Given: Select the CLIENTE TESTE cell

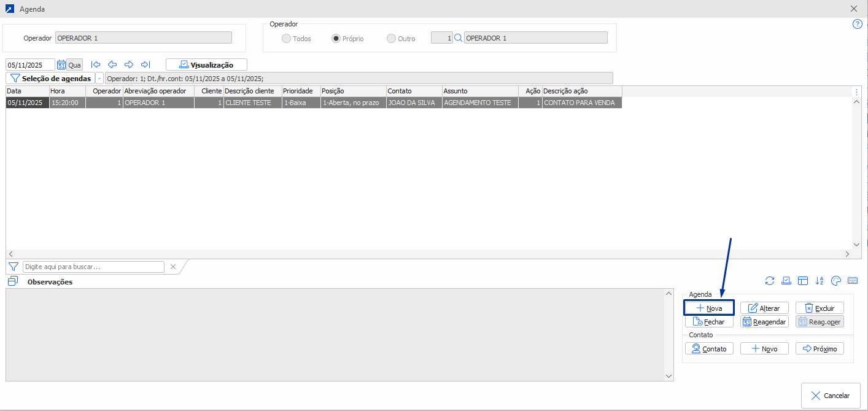Looking at the screenshot, I should (x=253, y=103).
